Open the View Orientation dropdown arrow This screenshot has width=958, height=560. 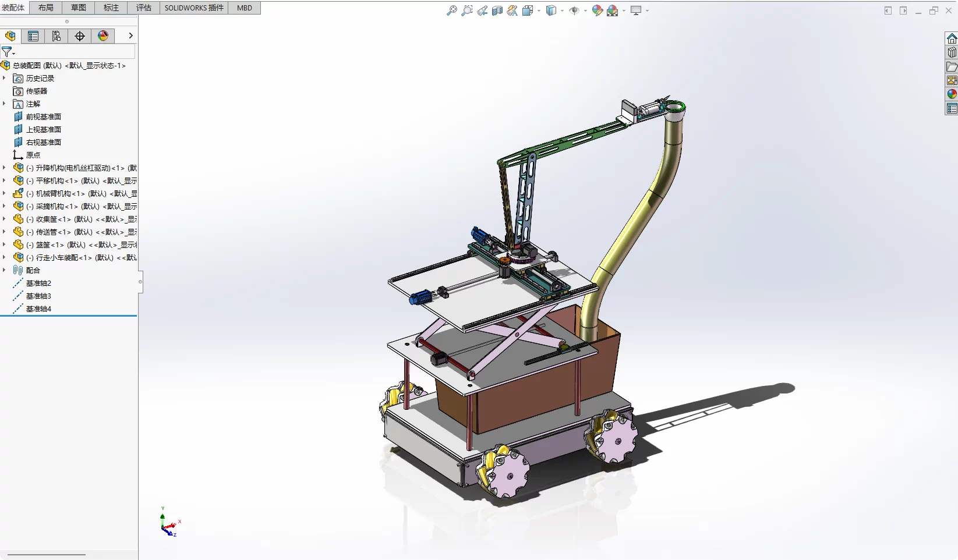point(539,10)
